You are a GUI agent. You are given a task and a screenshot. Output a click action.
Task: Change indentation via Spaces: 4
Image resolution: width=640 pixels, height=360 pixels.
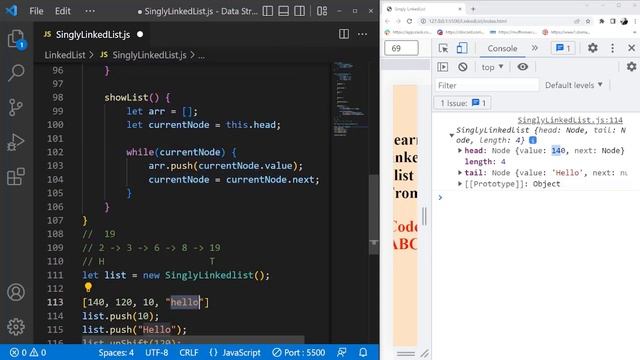[116, 352]
